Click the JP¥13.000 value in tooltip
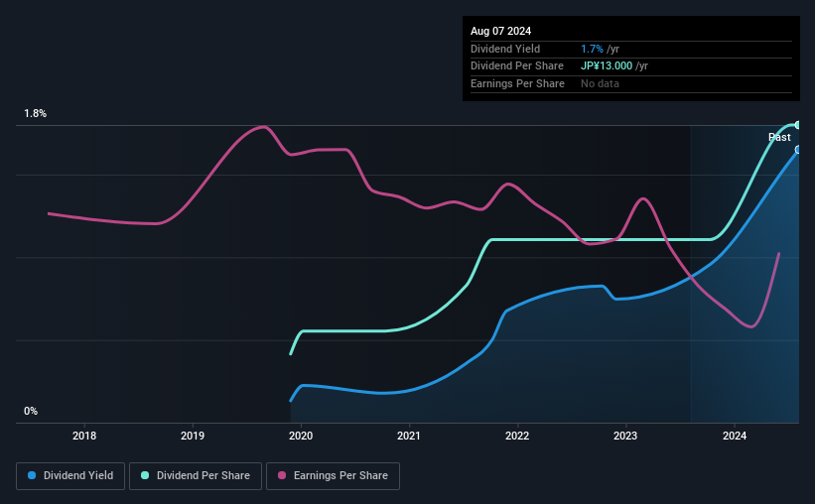Image resolution: width=815 pixels, height=504 pixels. tap(607, 66)
